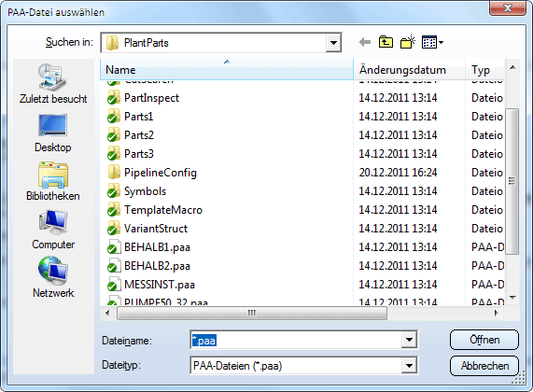Sort by the Name column header
Image resolution: width=533 pixels, height=392 pixels.
click(x=227, y=69)
